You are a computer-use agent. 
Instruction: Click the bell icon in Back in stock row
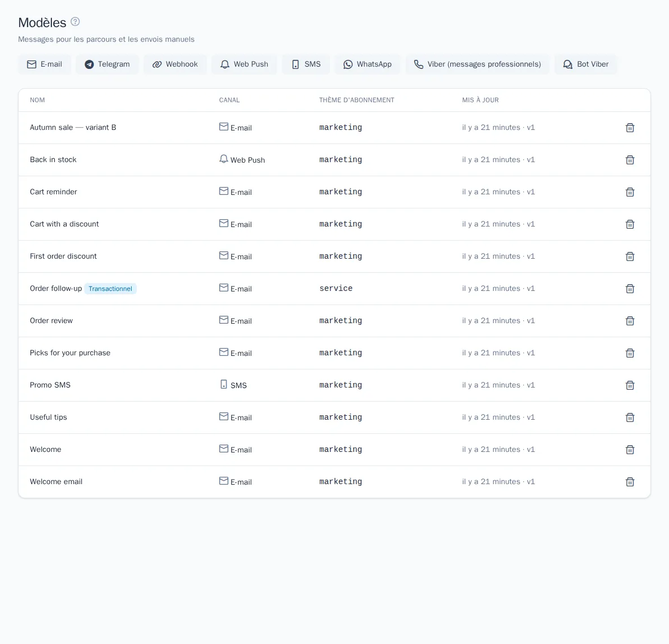[224, 159]
